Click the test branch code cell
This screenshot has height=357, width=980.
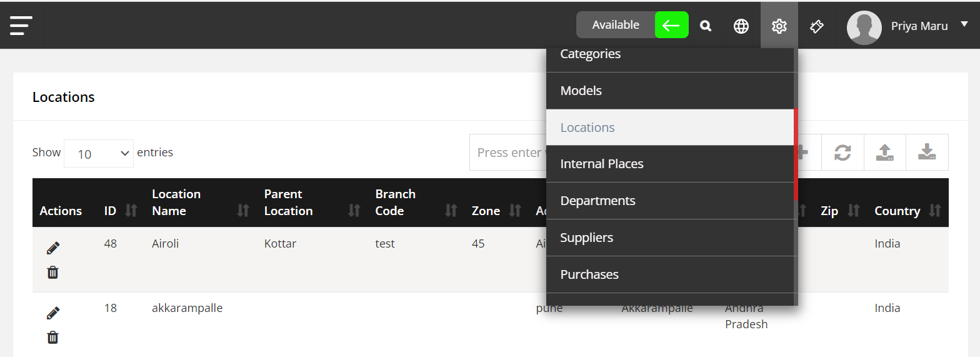pos(385,244)
